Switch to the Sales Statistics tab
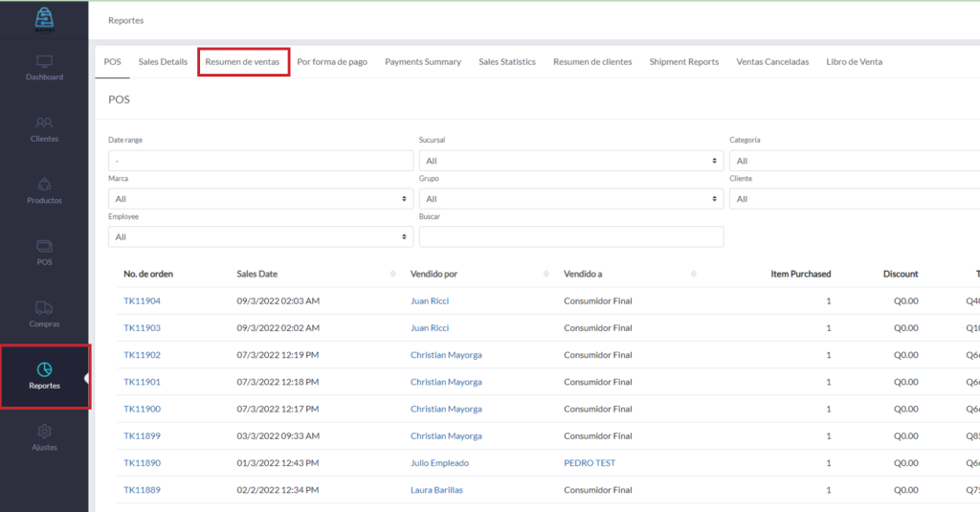The image size is (980, 512). [x=506, y=62]
